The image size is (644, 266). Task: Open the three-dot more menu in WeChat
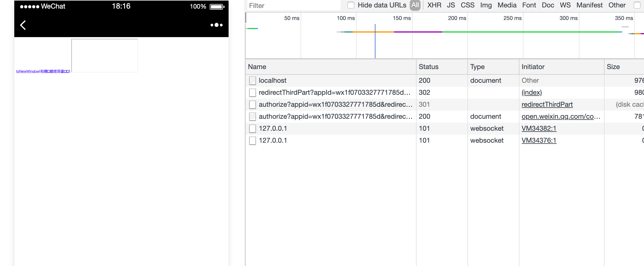216,25
